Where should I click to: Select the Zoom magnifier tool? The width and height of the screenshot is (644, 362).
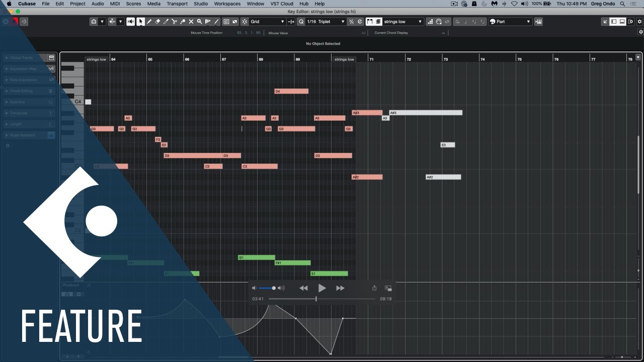click(199, 22)
